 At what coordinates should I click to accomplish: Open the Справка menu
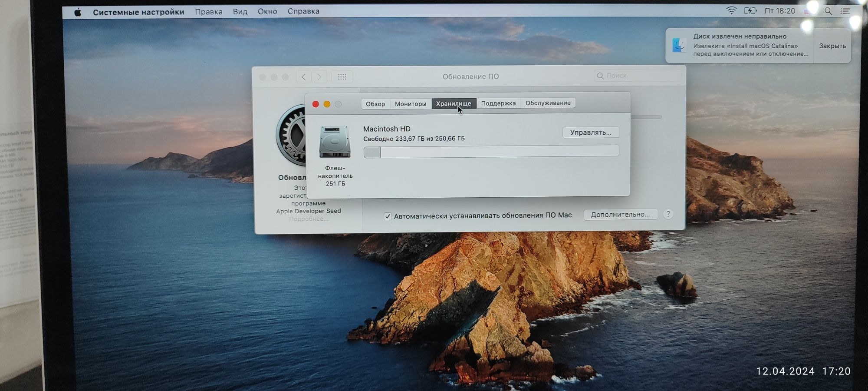click(303, 11)
